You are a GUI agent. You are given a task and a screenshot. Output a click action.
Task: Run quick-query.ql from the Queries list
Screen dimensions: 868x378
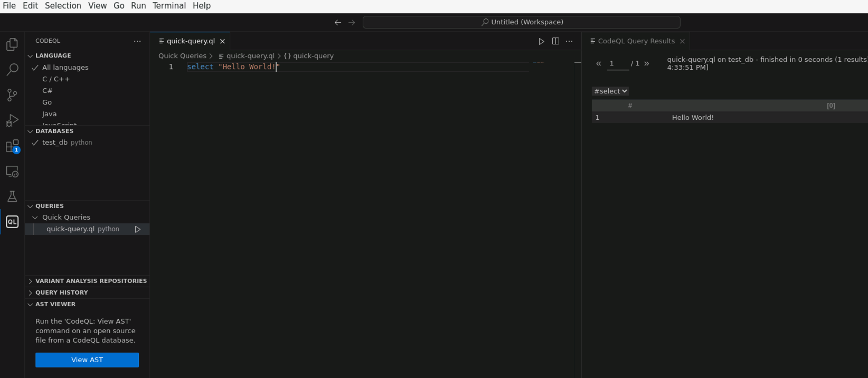(x=138, y=229)
